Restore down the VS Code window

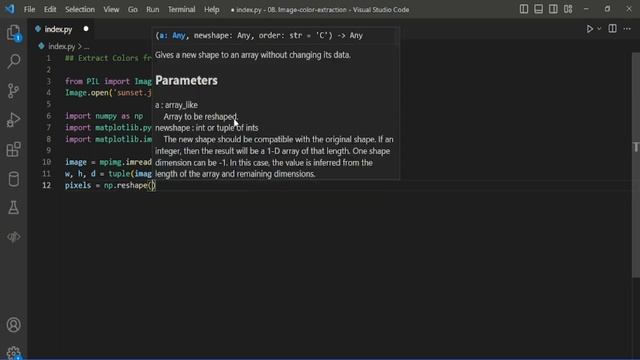tap(607, 9)
